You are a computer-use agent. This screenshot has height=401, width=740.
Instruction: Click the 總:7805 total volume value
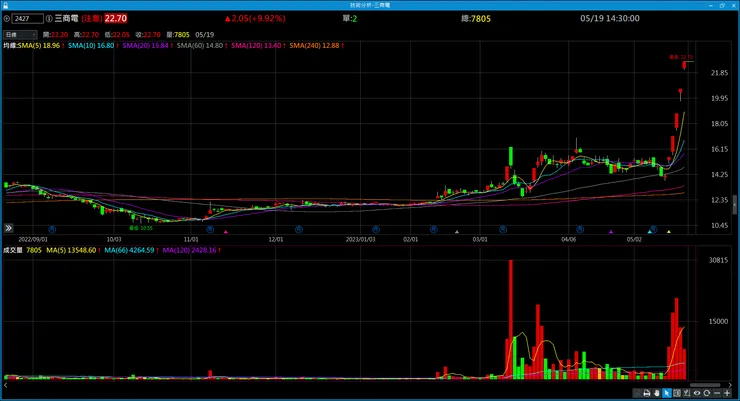(x=476, y=18)
